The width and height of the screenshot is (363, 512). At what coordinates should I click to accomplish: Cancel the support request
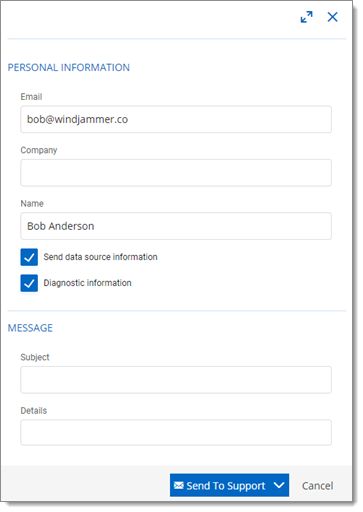[317, 486]
